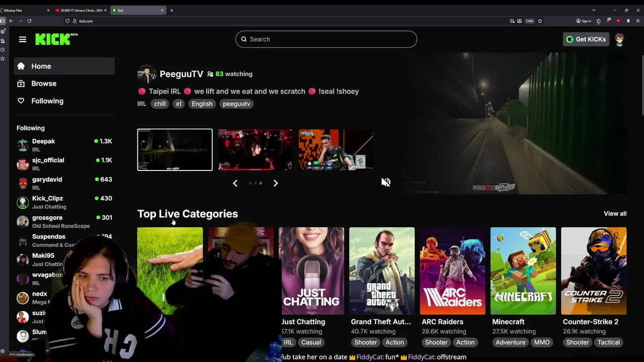Go to next featured stream arrow
The image size is (644, 362).
tap(276, 183)
